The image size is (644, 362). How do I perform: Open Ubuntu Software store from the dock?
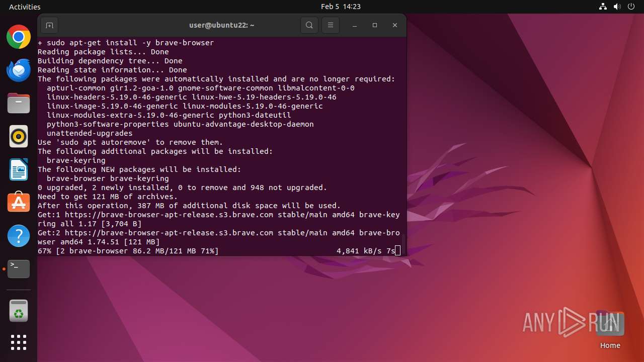pyautogui.click(x=19, y=202)
